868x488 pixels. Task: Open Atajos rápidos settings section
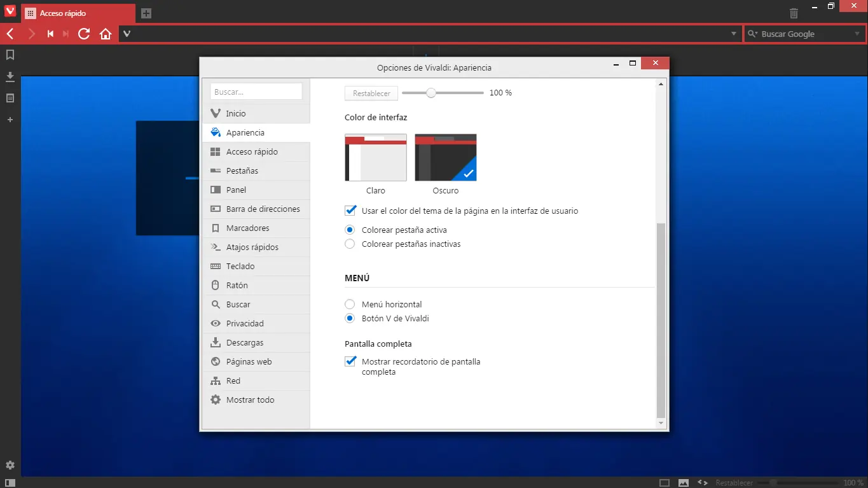[x=256, y=247]
